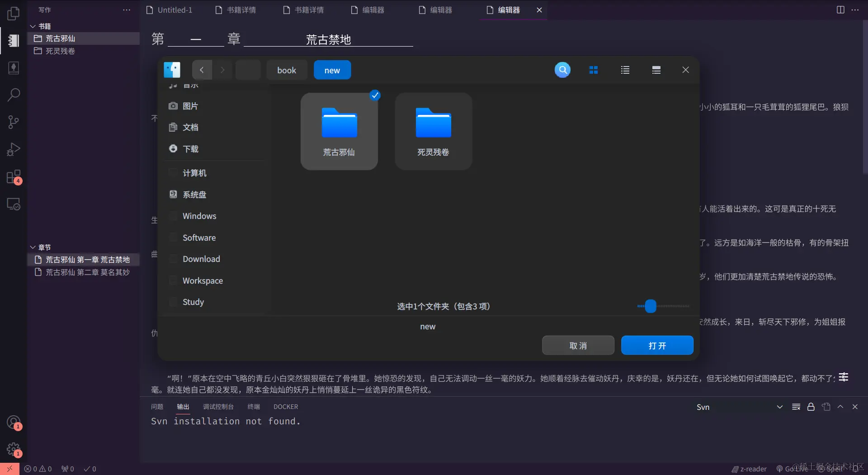The width and height of the screenshot is (868, 475).
Task: Open the Svn output channel dropdown
Action: click(x=780, y=407)
